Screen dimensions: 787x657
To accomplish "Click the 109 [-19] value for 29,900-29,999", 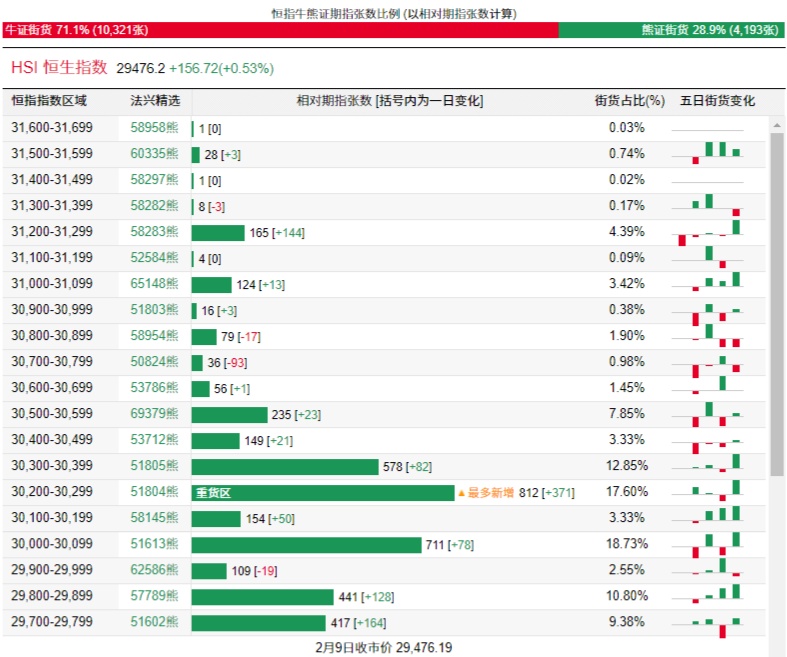I will point(254,571).
